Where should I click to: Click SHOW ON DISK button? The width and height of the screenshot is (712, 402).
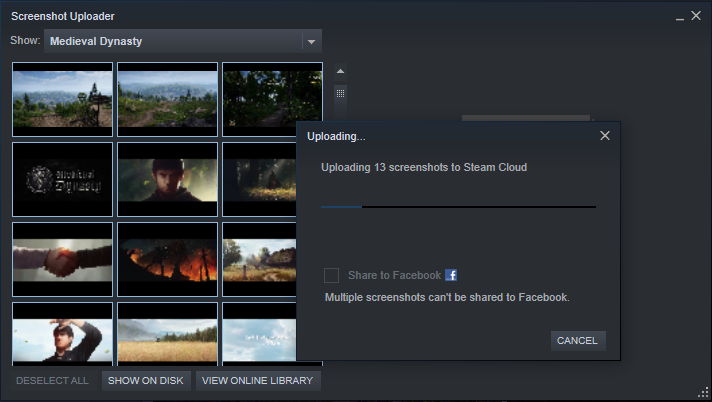146,381
